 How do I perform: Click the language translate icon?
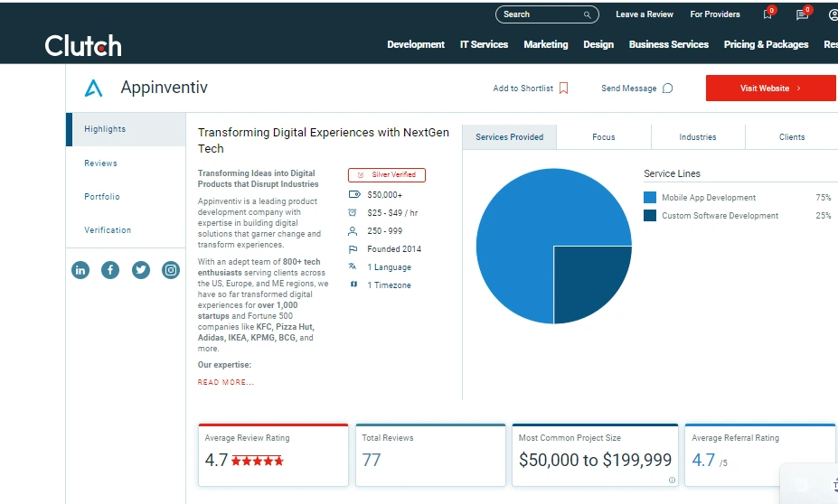353,266
